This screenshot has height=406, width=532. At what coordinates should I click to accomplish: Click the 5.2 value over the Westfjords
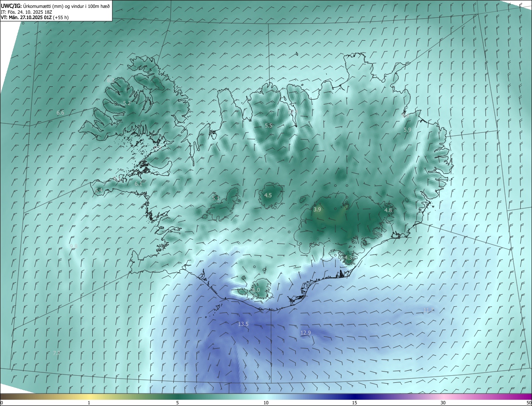pyautogui.click(x=127, y=103)
